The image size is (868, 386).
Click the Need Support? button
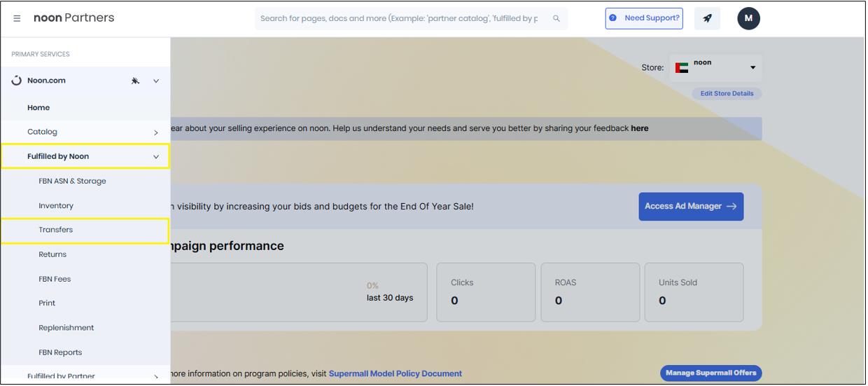[644, 18]
